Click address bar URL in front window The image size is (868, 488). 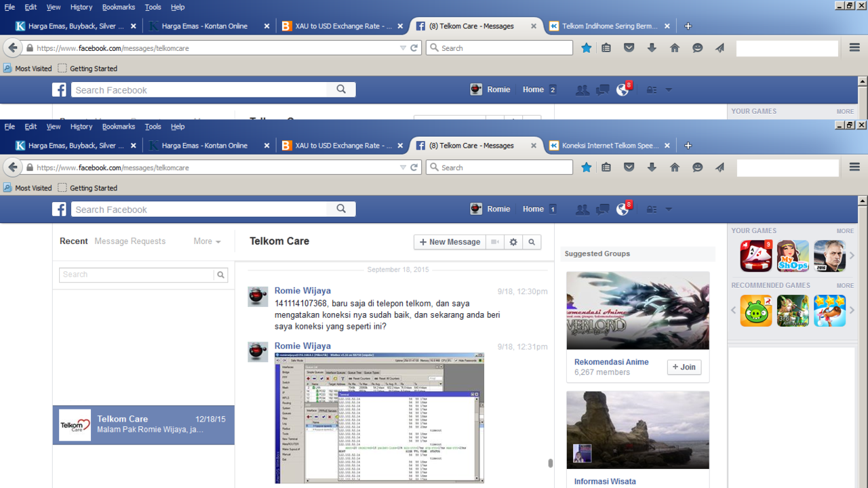113,167
